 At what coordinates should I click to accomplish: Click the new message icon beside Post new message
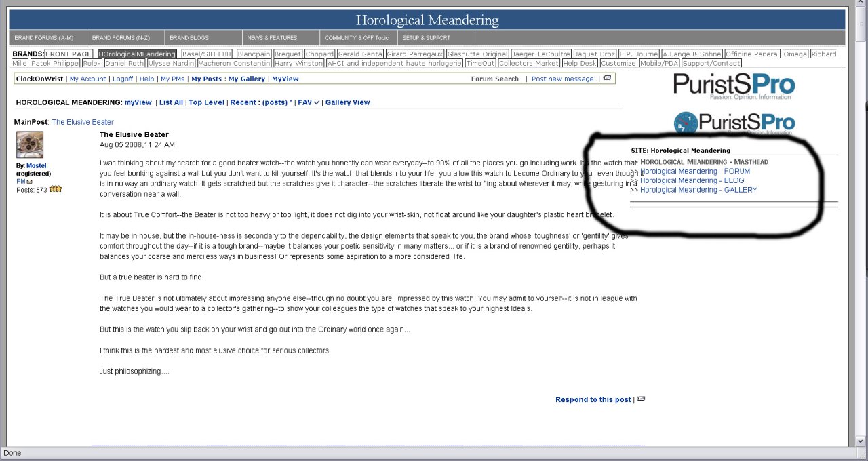[607, 78]
